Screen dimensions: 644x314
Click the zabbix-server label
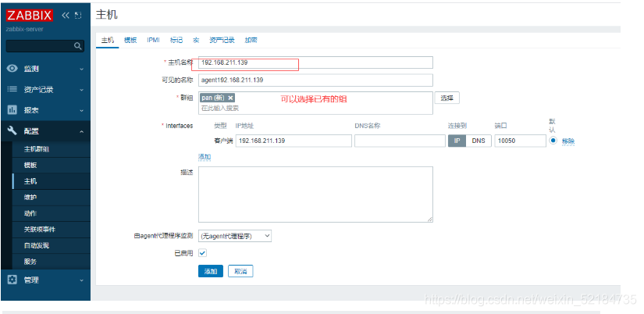pyautogui.click(x=25, y=29)
